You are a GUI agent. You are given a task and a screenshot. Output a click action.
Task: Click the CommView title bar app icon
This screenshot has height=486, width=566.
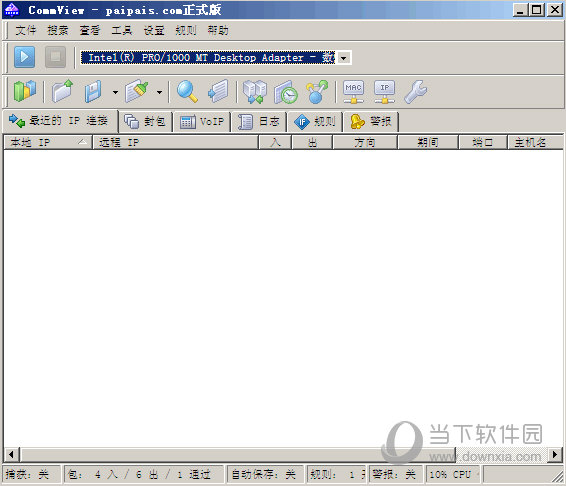(12, 10)
